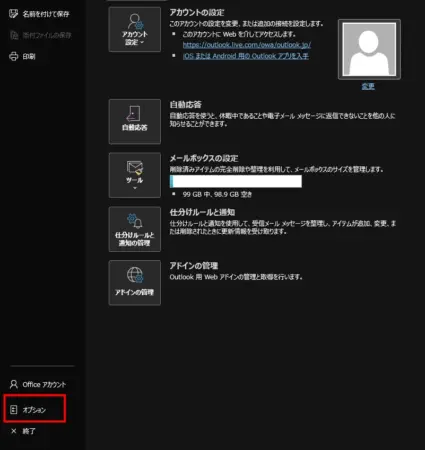The width and height of the screenshot is (425, 450).
Task: Click the 自動応答 heading text
Action: pyautogui.click(x=186, y=105)
